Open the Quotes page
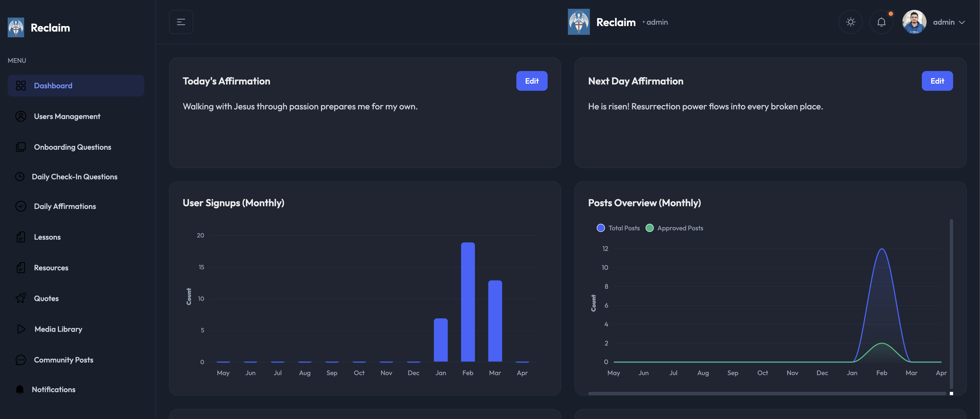The height and width of the screenshot is (419, 980). (x=76, y=298)
